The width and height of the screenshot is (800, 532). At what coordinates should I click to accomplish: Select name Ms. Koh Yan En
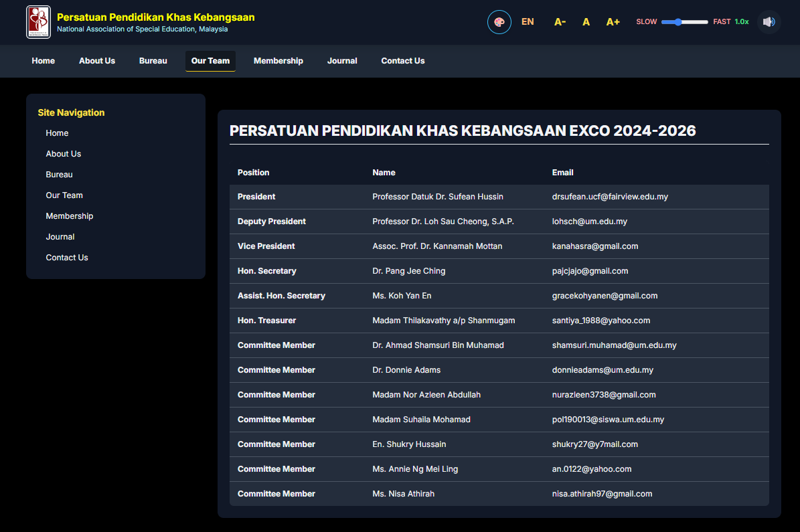coord(402,296)
